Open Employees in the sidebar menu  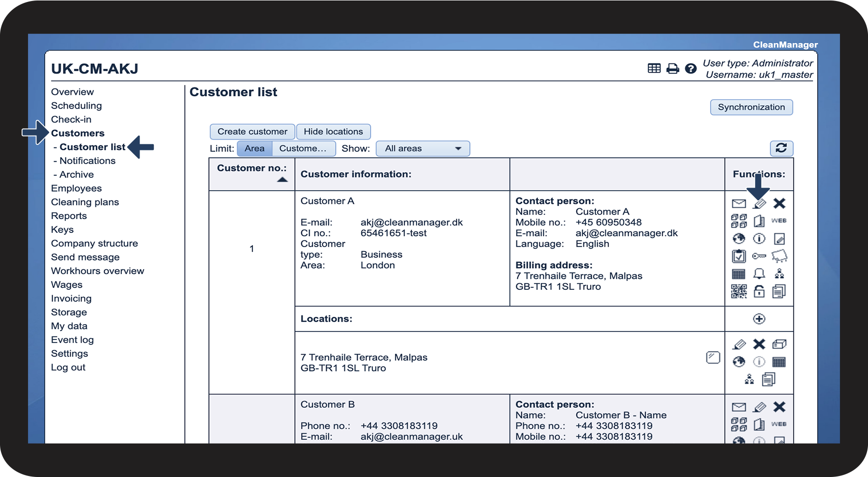tap(76, 188)
